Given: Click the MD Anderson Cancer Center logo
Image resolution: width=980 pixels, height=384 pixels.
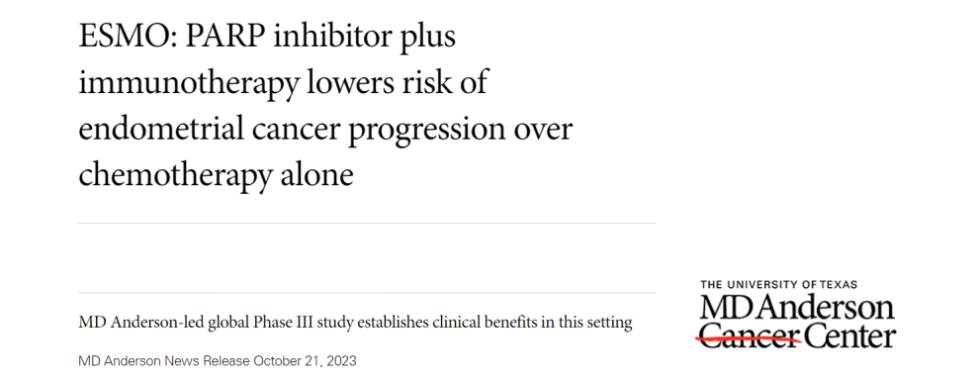Looking at the screenshot, I should point(797,315).
